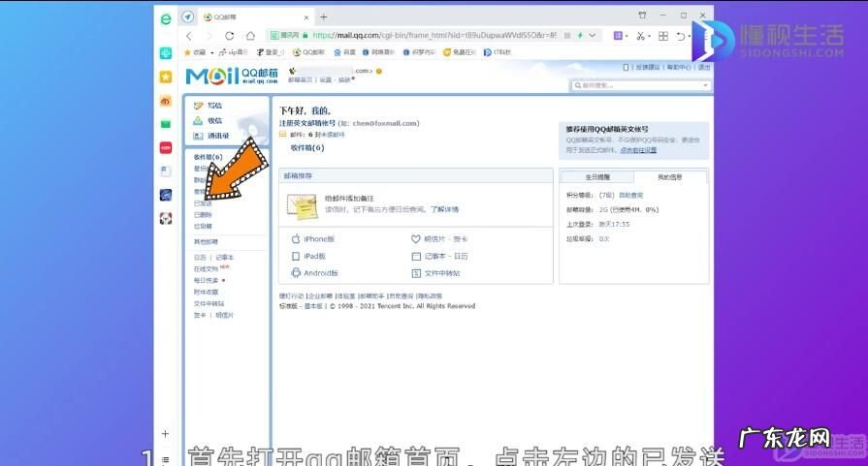Screen dimensions: 868x466
Task: Click the 360 browser 'e' logo
Action: 166,19
